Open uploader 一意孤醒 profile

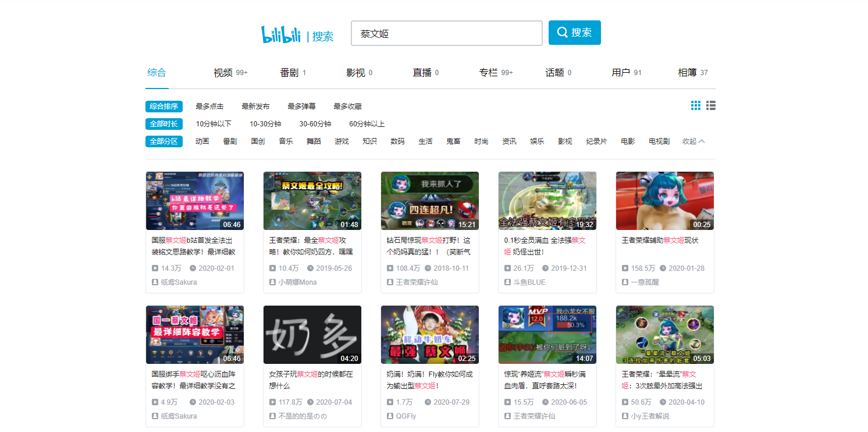coord(645,282)
